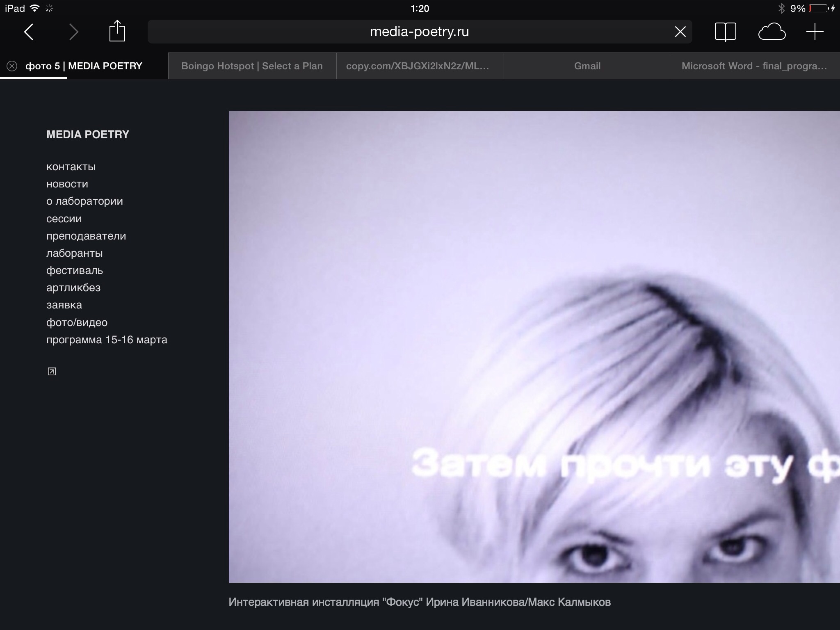Screen dimensions: 840x630
Task: Go to новости page
Action: pyautogui.click(x=67, y=184)
